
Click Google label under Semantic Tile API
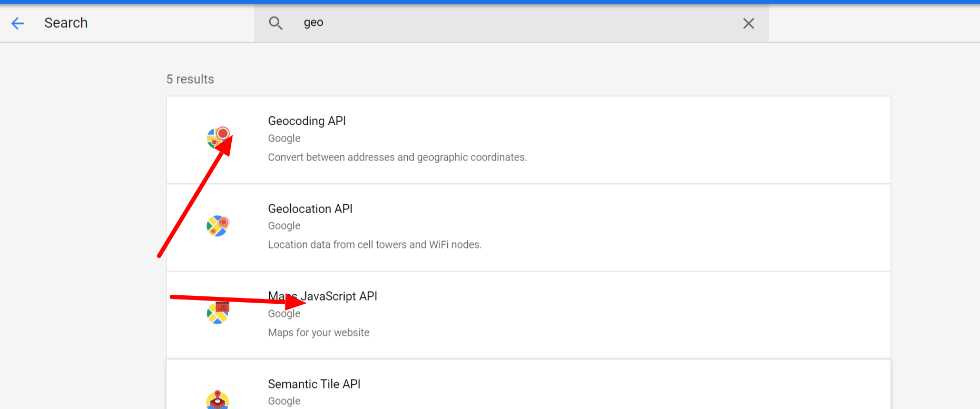284,401
